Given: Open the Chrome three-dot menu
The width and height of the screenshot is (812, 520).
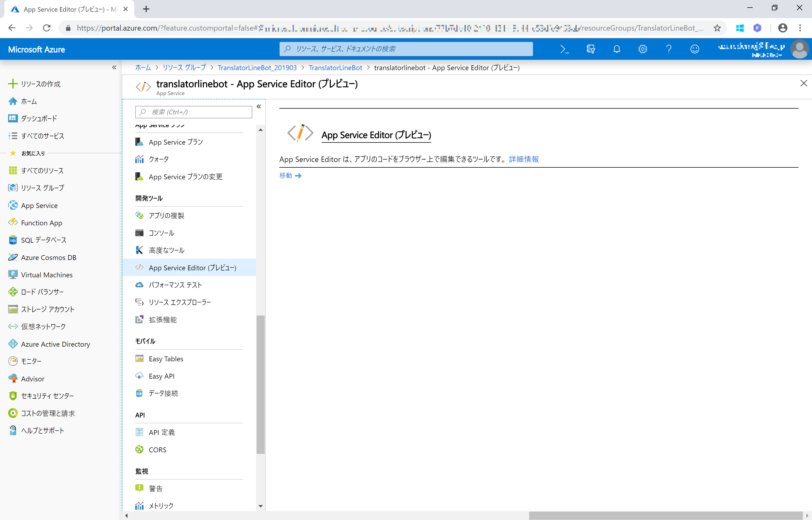Looking at the screenshot, I should pos(800,28).
